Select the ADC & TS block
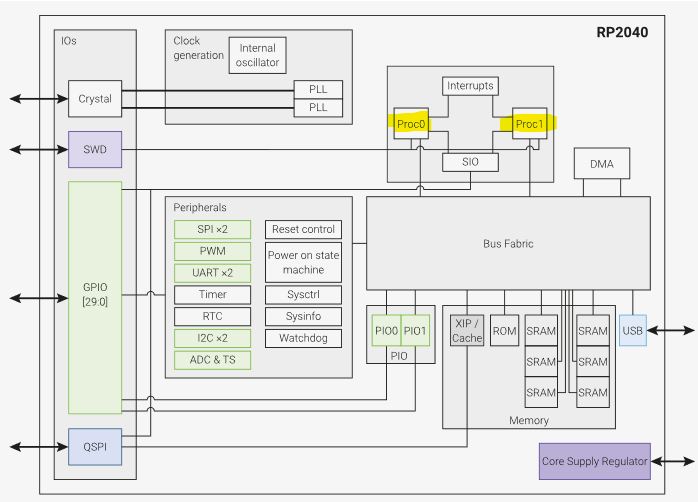Screen dimensions: 698x502 [x=212, y=360]
